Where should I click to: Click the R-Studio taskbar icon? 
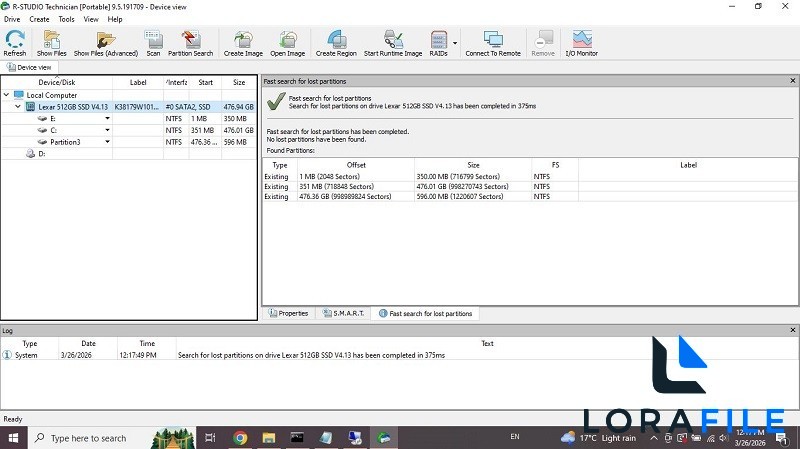pyautogui.click(x=383, y=438)
